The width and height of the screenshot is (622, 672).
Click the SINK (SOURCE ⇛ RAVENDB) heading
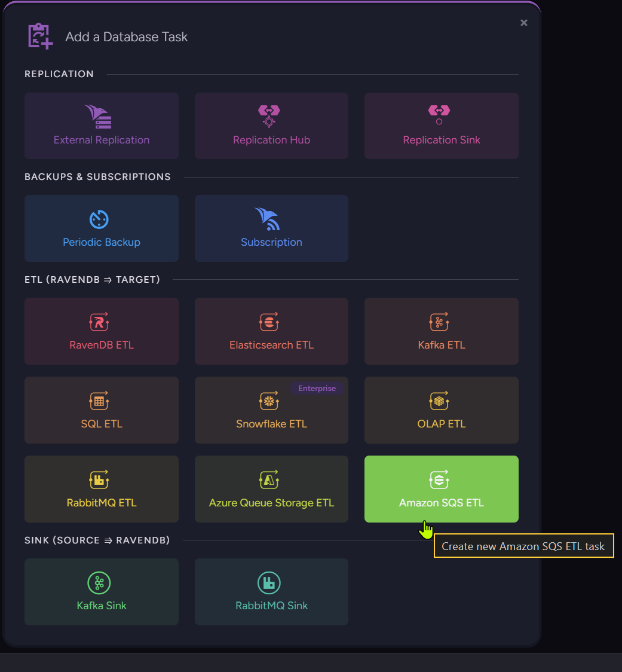pyautogui.click(x=97, y=540)
